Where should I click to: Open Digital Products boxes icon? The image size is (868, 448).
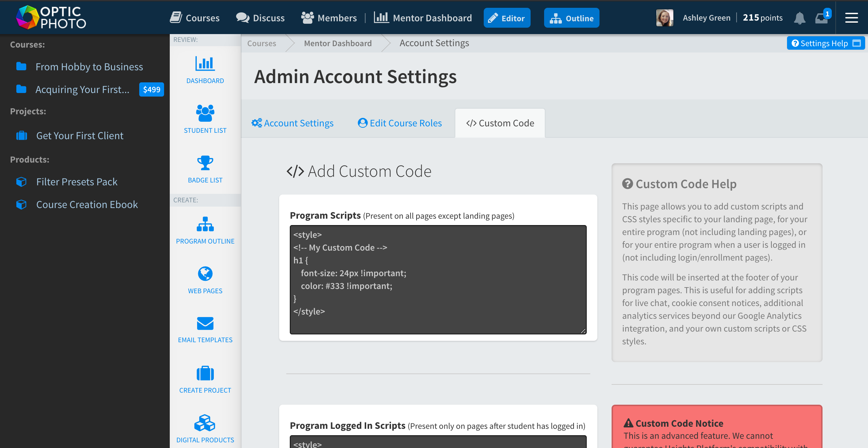tap(205, 423)
